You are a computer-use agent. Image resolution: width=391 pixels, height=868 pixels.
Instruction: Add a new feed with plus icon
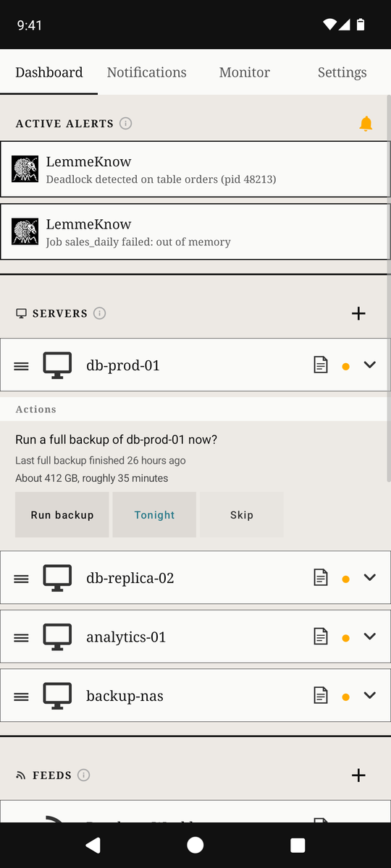click(358, 775)
